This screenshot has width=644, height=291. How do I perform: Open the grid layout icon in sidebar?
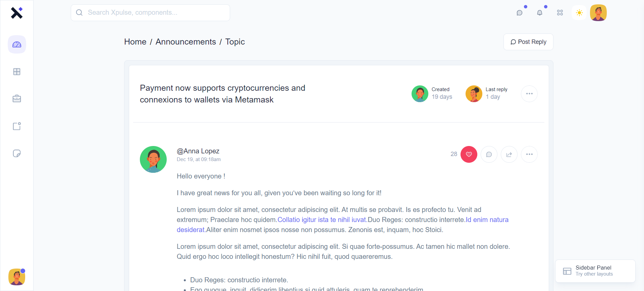coord(17,72)
